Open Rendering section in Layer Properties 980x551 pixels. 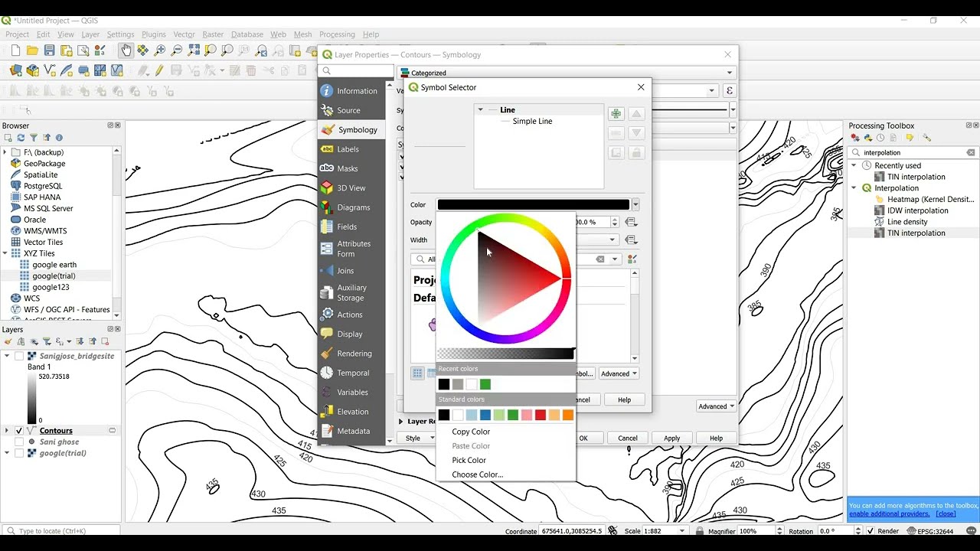(351, 354)
